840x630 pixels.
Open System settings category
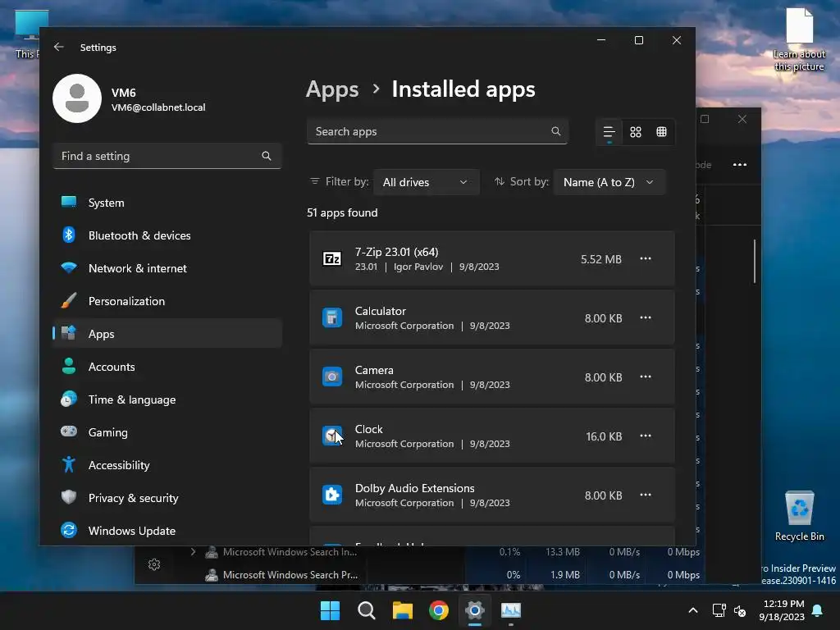pos(167,203)
